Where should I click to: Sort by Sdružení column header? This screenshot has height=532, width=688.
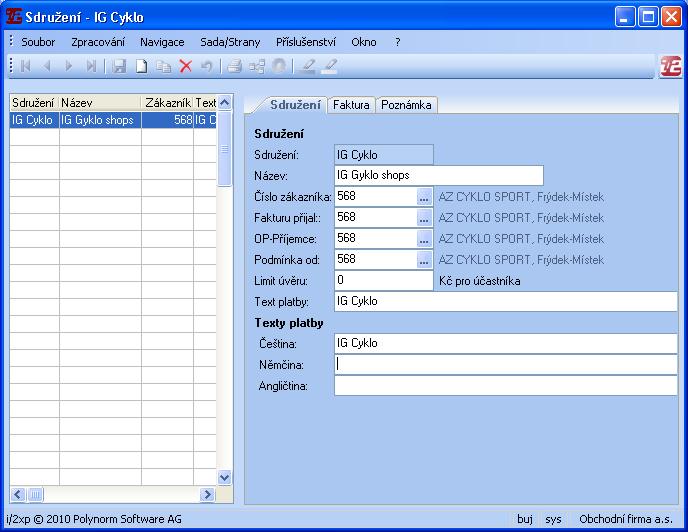(x=34, y=103)
